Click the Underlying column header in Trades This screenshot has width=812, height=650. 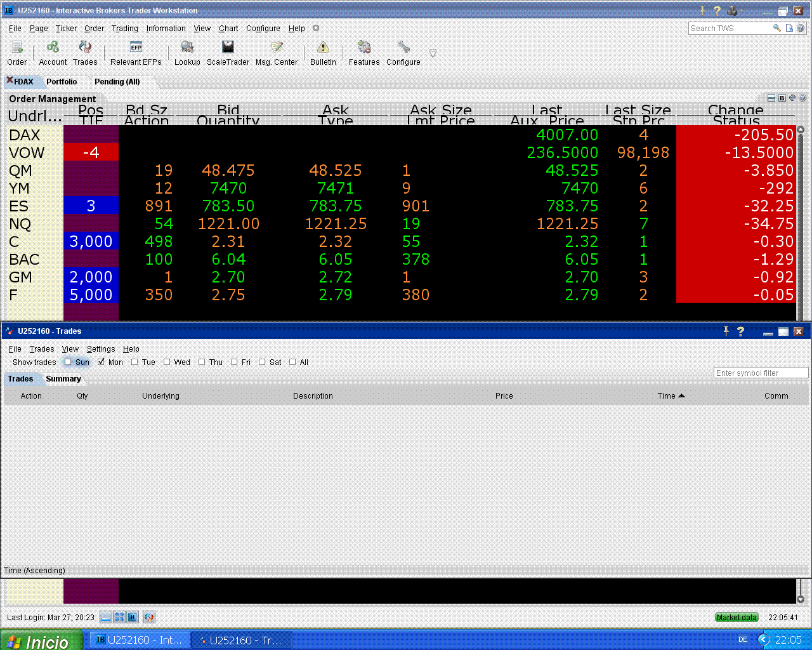pos(160,395)
